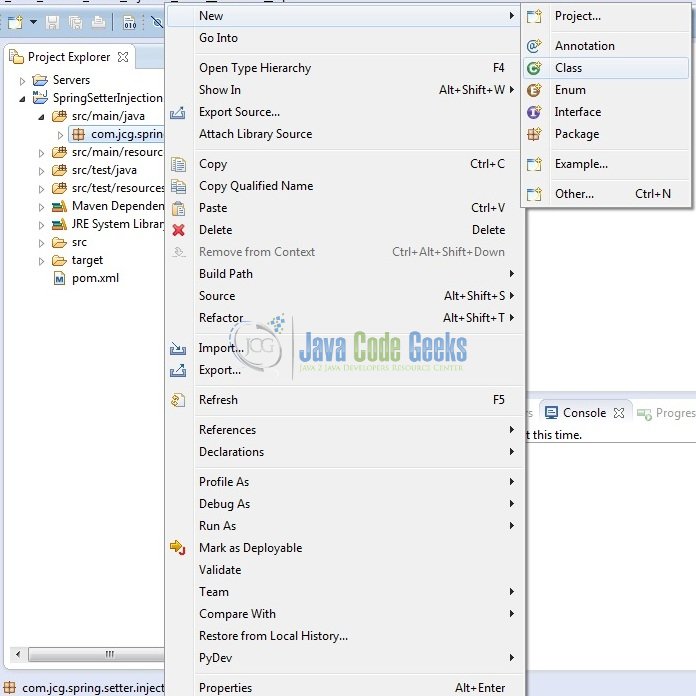Open the PyDev submenu
This screenshot has width=696, height=696.
[345, 658]
